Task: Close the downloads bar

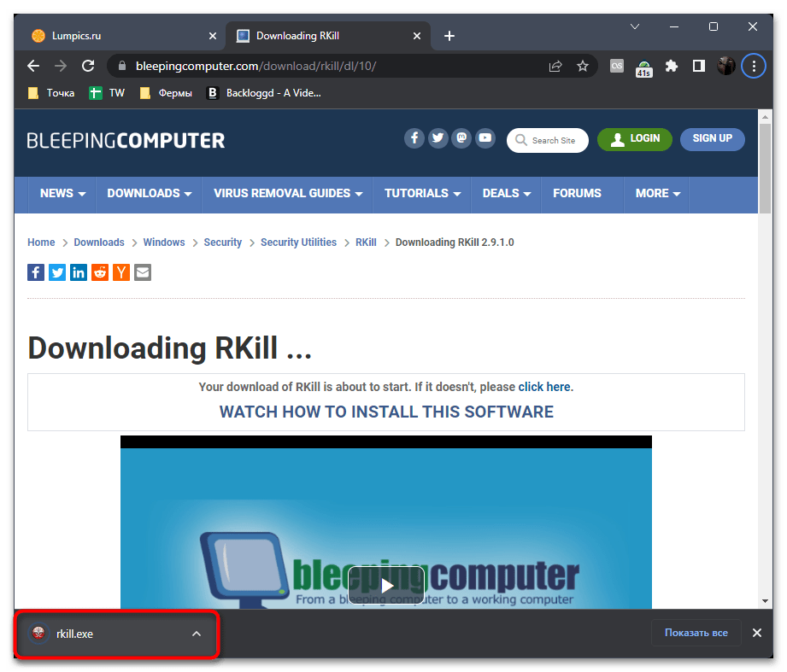Action: pyautogui.click(x=757, y=633)
